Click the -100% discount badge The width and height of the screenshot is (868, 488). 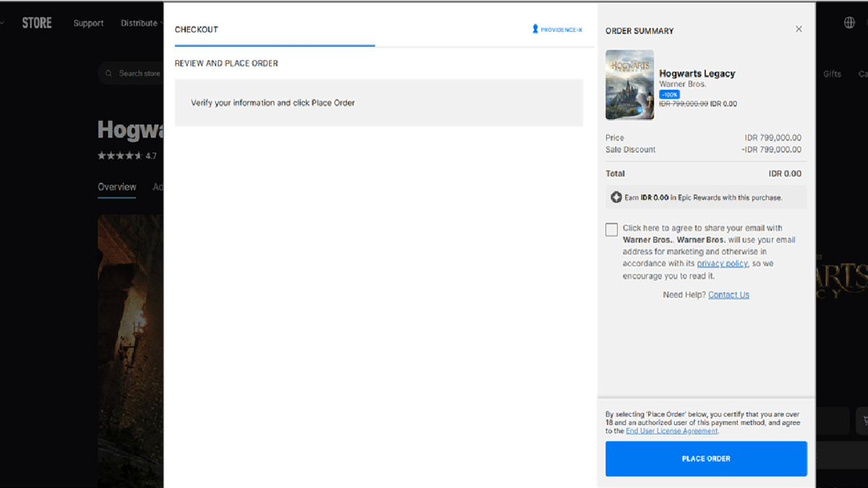(669, 95)
